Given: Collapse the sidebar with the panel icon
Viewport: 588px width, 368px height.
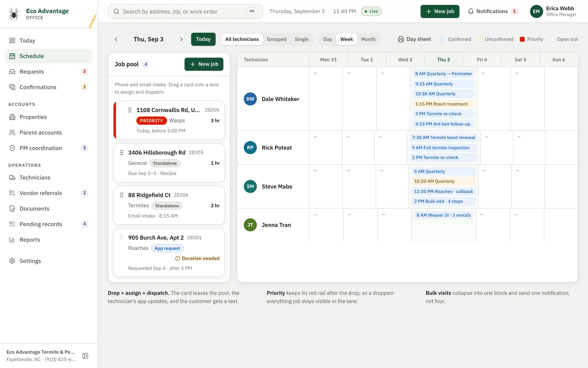Looking at the screenshot, I should [x=85, y=356].
